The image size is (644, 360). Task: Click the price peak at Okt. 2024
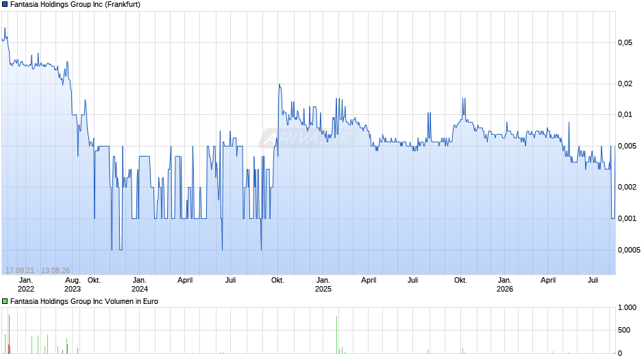tap(280, 85)
